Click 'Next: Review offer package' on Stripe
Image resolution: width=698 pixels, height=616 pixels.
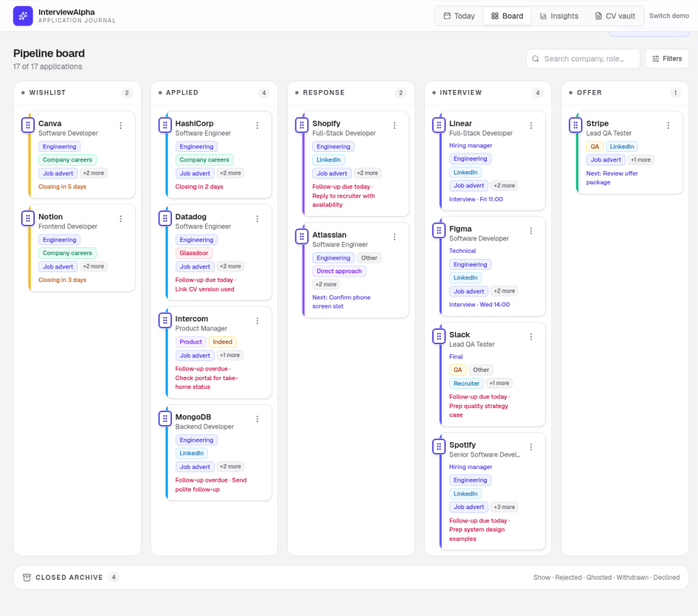click(611, 178)
